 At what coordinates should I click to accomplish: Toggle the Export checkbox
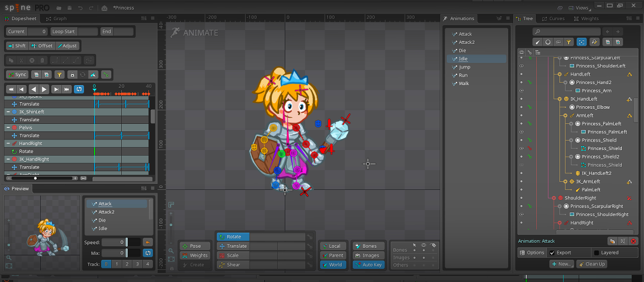[552, 253]
